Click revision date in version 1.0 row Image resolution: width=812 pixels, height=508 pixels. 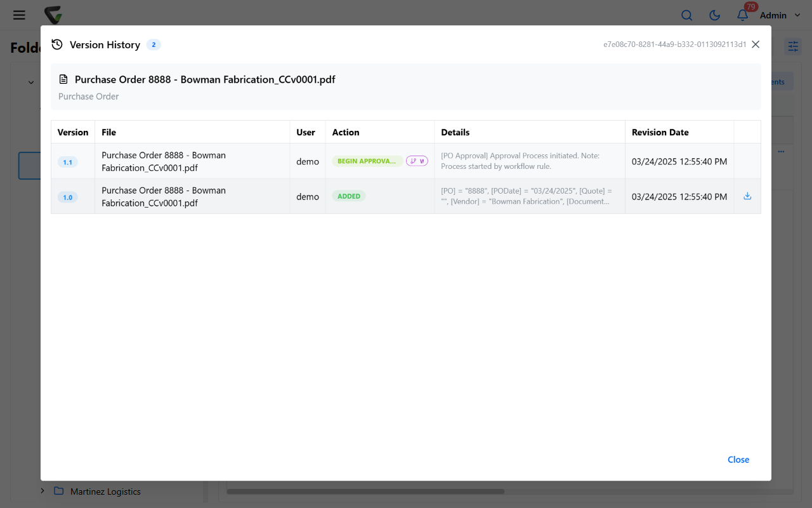(679, 197)
